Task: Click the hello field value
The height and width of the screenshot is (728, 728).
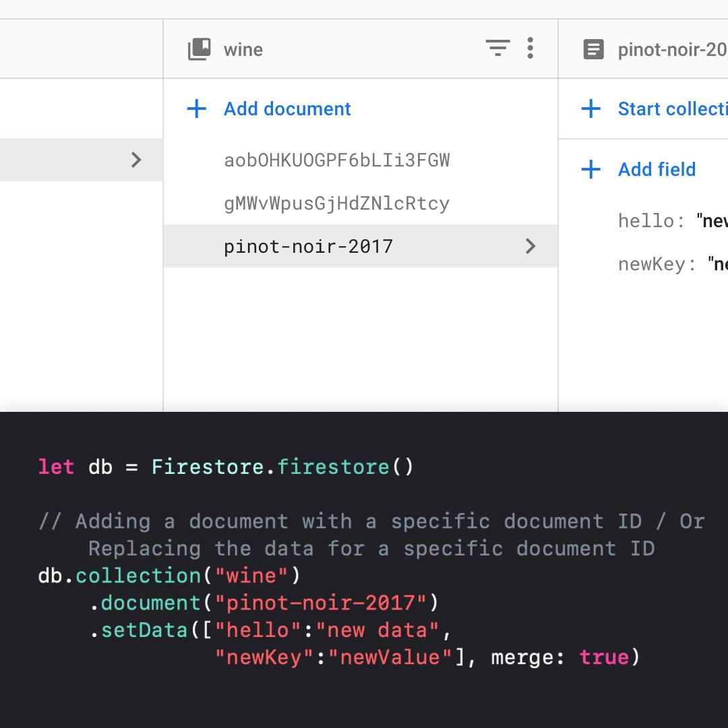Action: pyautogui.click(x=712, y=220)
